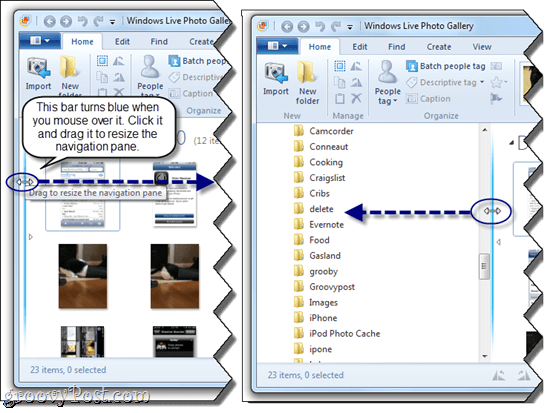Open Find tab in right window
The height and width of the screenshot is (413, 550).
[x=396, y=47]
